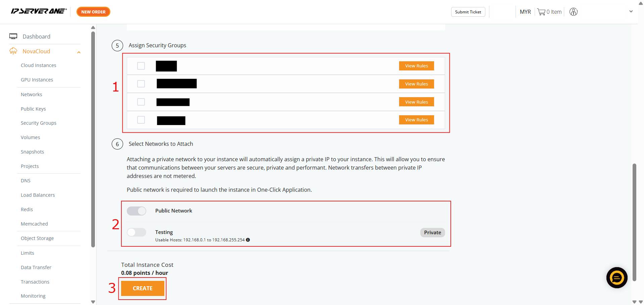Click the Dashboard monitor icon
644x305 pixels.
tap(13, 37)
